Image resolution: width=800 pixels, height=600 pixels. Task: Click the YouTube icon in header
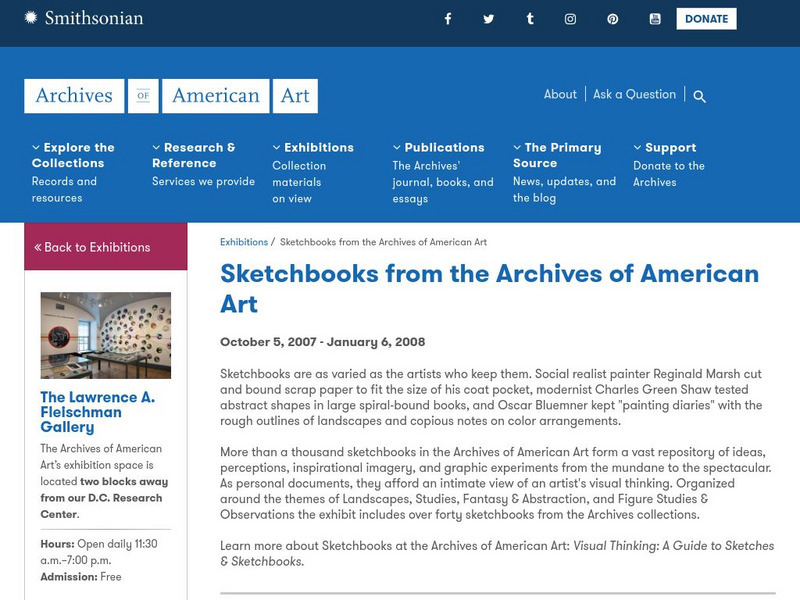click(655, 19)
